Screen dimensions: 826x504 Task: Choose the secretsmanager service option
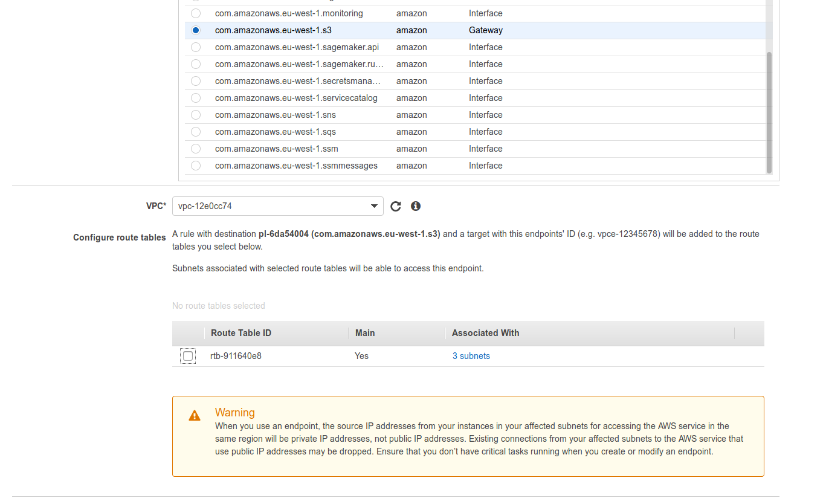click(x=195, y=80)
